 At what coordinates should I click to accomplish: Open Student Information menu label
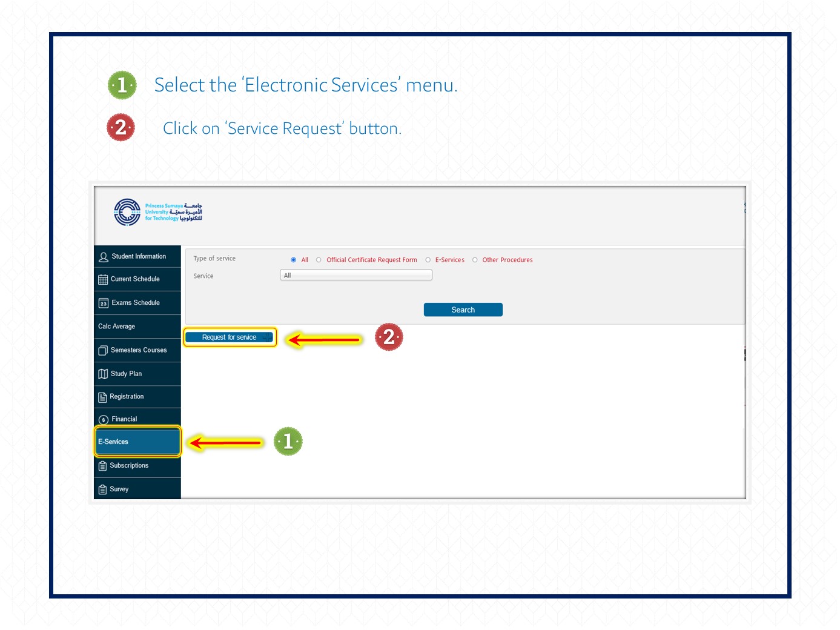tap(139, 256)
